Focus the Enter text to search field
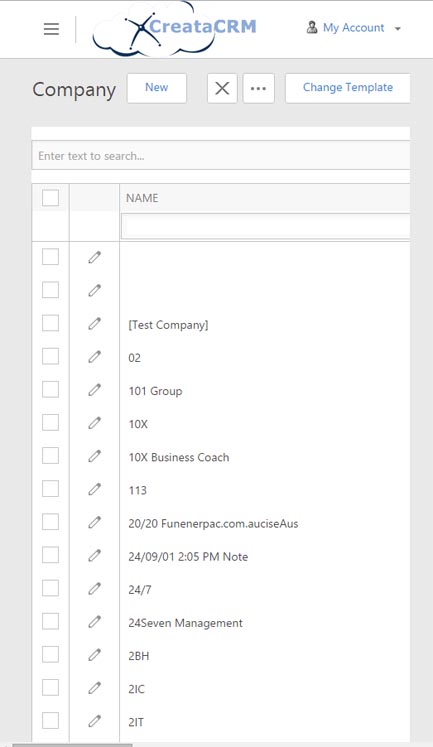The image size is (433, 747). 221,155
